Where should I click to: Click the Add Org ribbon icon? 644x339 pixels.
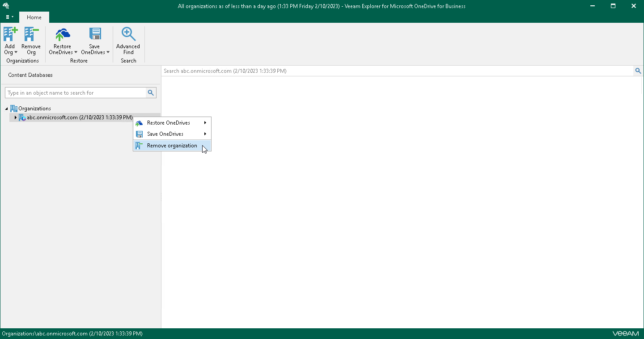click(x=10, y=34)
